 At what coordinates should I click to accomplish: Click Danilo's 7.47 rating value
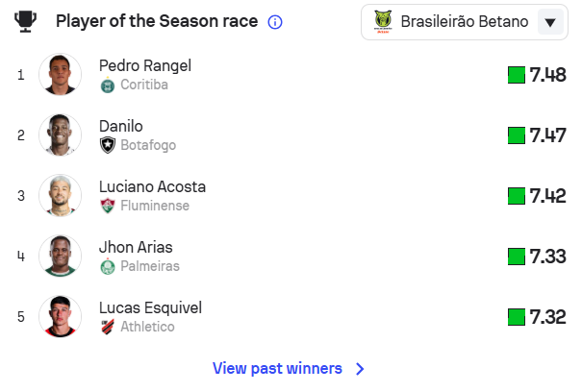[547, 135]
